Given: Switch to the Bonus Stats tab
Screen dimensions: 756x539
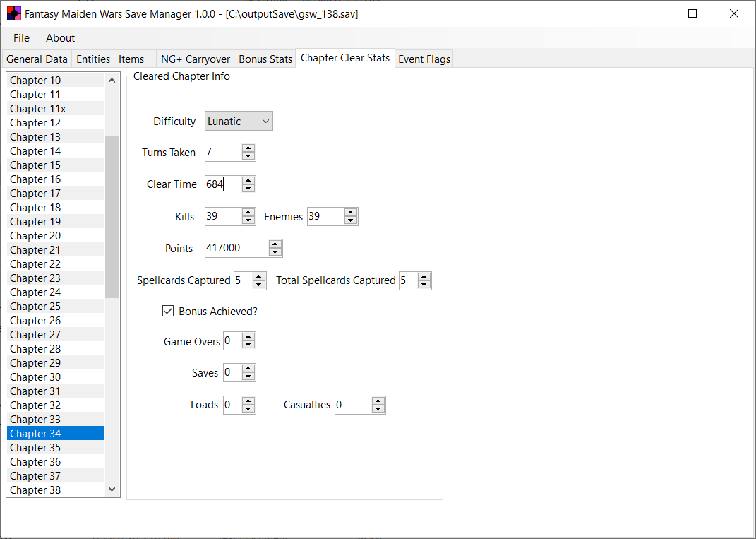Looking at the screenshot, I should 265,59.
